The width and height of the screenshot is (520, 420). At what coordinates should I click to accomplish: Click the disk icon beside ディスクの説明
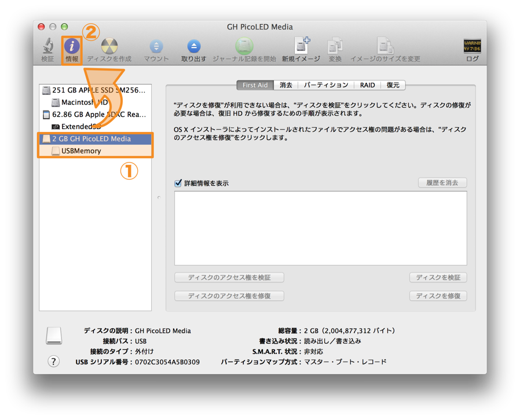[54, 336]
